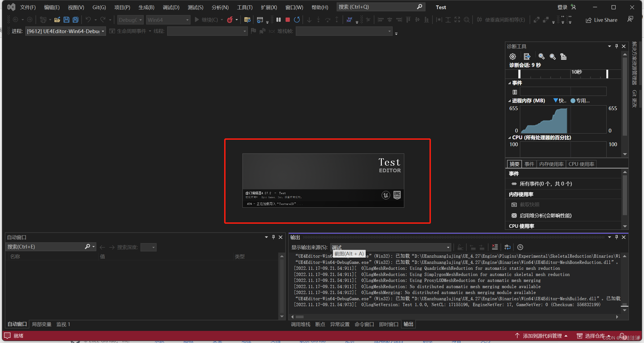Click the red Stop Debugging square icon
Screen dimensions: 644x343
287,20
